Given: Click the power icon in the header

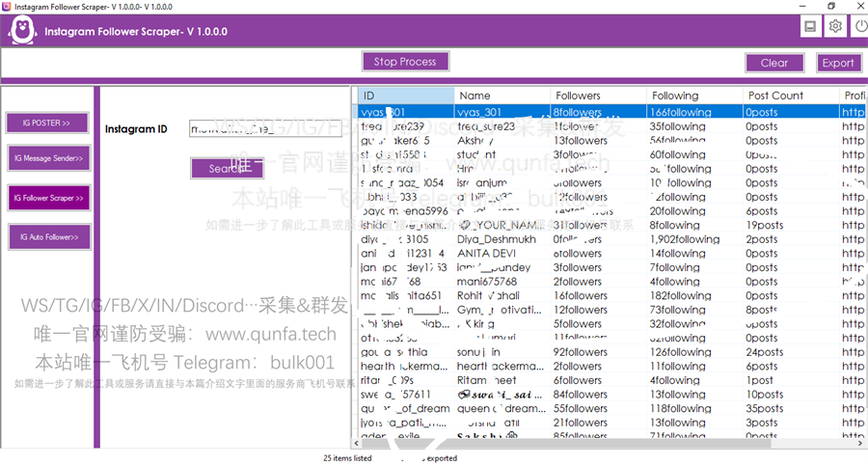Looking at the screenshot, I should click(860, 26).
